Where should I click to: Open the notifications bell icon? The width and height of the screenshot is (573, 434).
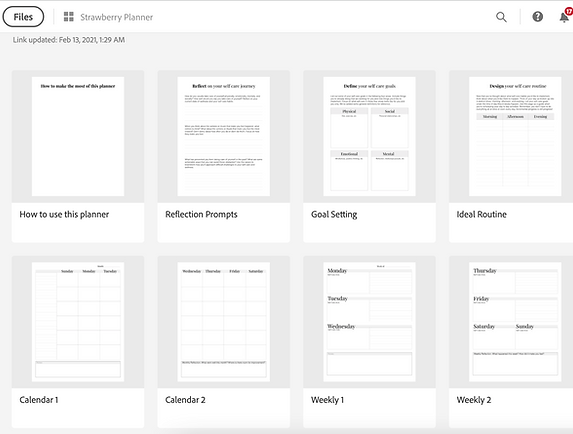coord(564,17)
